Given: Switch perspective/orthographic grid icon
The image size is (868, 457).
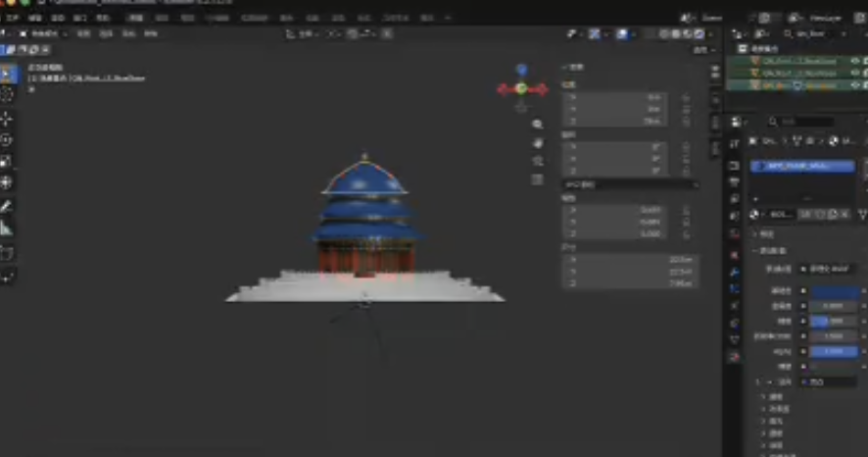Looking at the screenshot, I should coord(537,179).
